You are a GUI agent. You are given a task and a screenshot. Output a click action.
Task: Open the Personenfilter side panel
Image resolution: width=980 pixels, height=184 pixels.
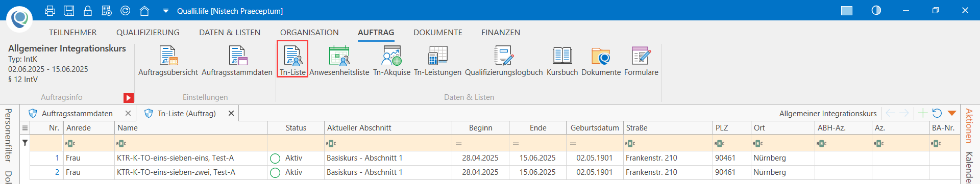[x=8, y=135]
